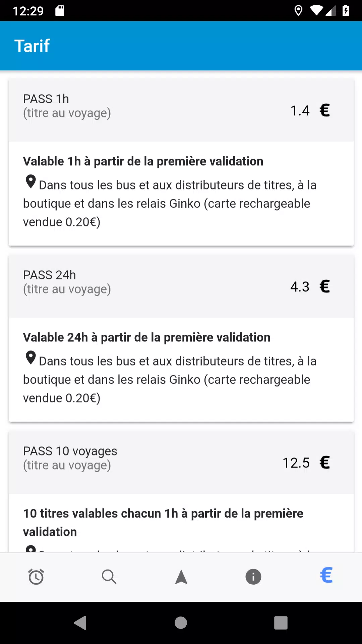Tap the 12.5 price for 10 voyages

coord(296,463)
